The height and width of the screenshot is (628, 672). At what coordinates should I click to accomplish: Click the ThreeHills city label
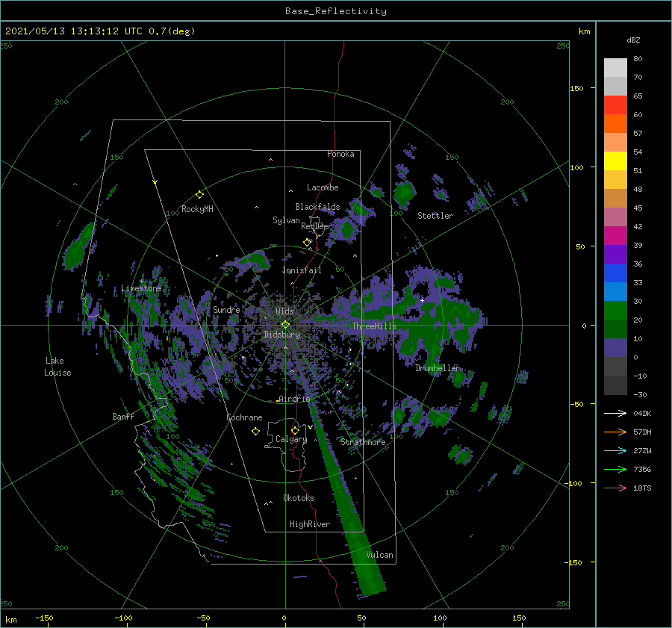374,326
